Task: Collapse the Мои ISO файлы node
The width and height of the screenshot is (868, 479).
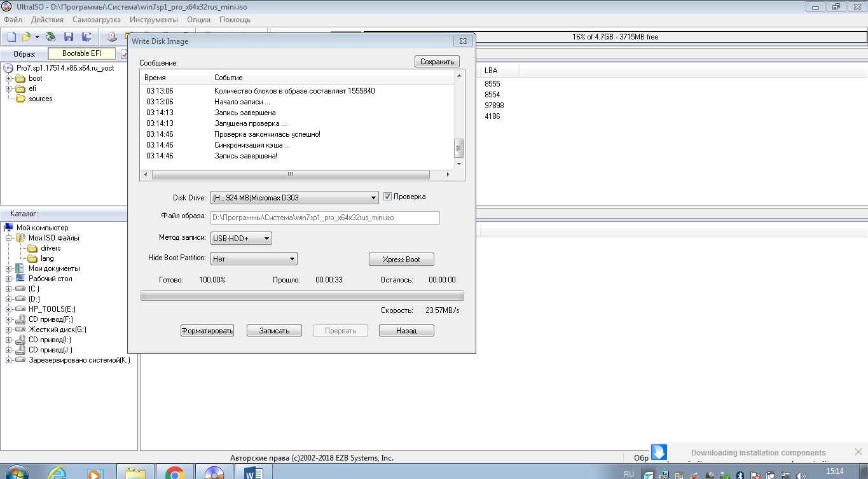Action: pos(9,238)
